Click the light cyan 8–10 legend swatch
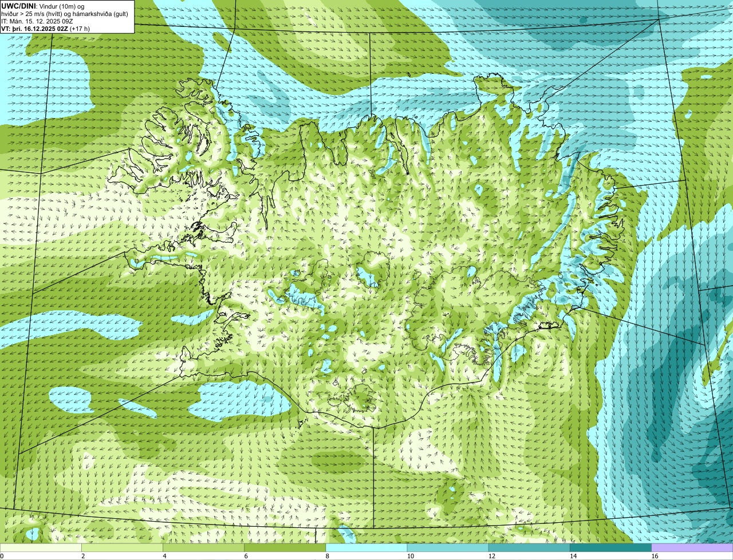 (366, 547)
